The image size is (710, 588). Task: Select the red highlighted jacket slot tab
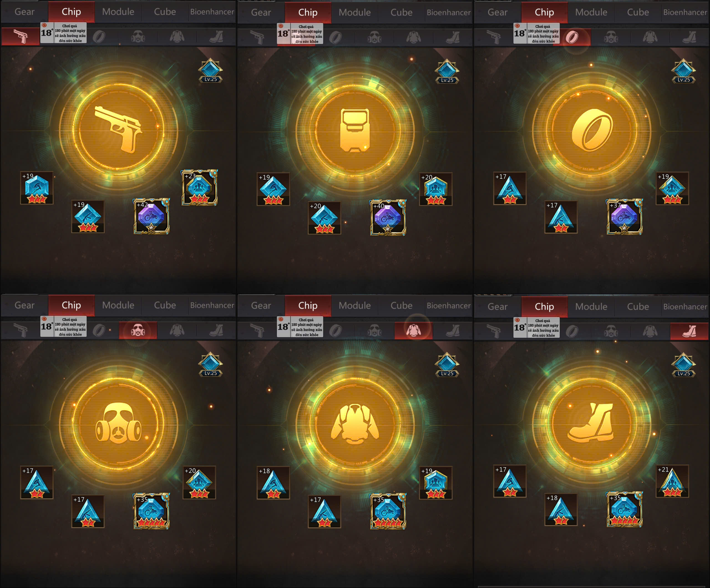tap(414, 330)
